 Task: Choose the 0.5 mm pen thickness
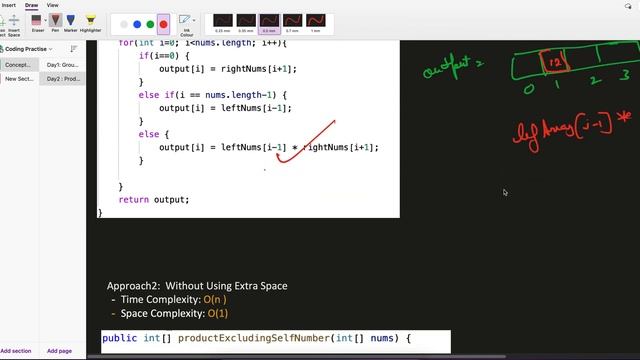[269, 23]
